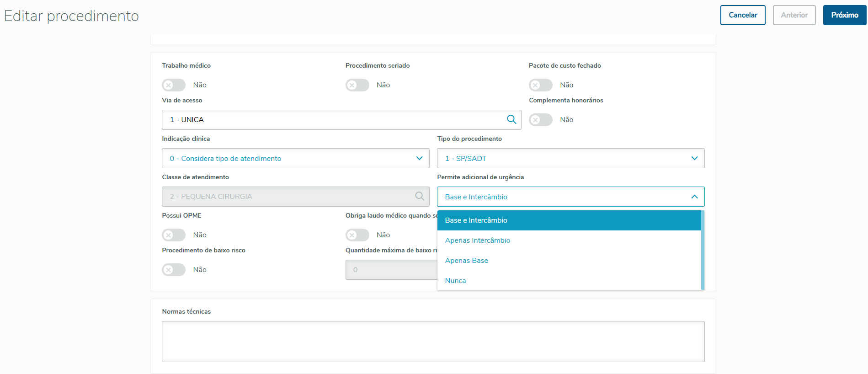Click into the Normas técnicas text area
The height and width of the screenshot is (374, 868).
(433, 341)
